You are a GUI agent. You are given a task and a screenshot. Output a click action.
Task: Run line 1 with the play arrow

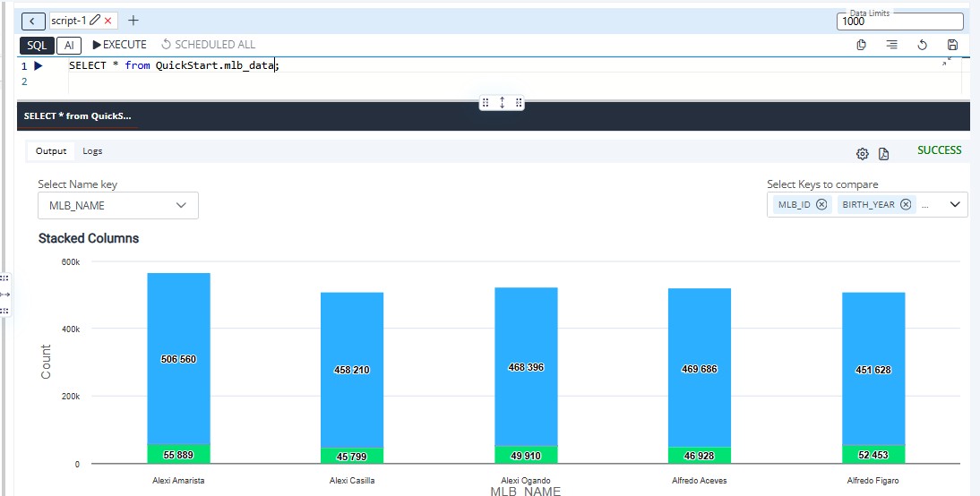(39, 65)
